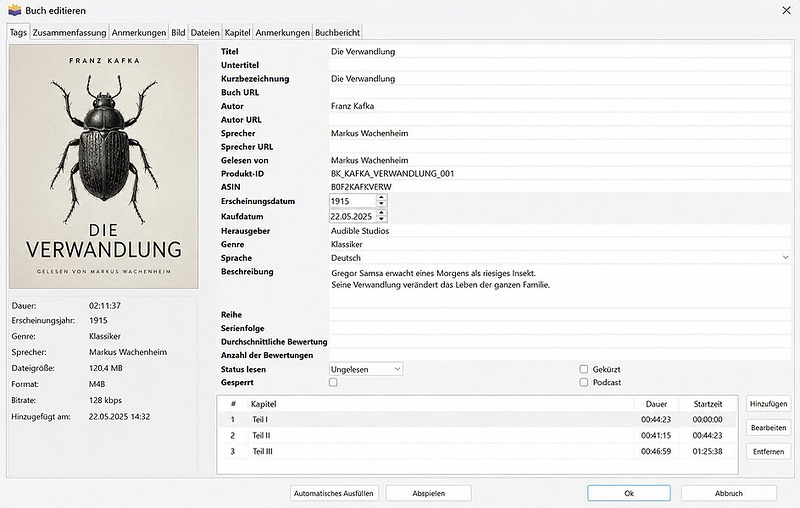Select chapter row Teil I
This screenshot has width=800, height=508.
(x=478, y=420)
